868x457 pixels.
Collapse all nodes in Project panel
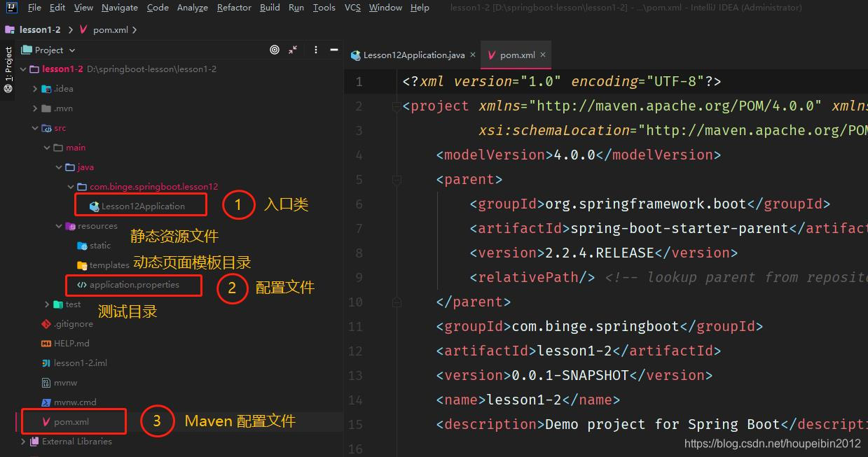(293, 50)
